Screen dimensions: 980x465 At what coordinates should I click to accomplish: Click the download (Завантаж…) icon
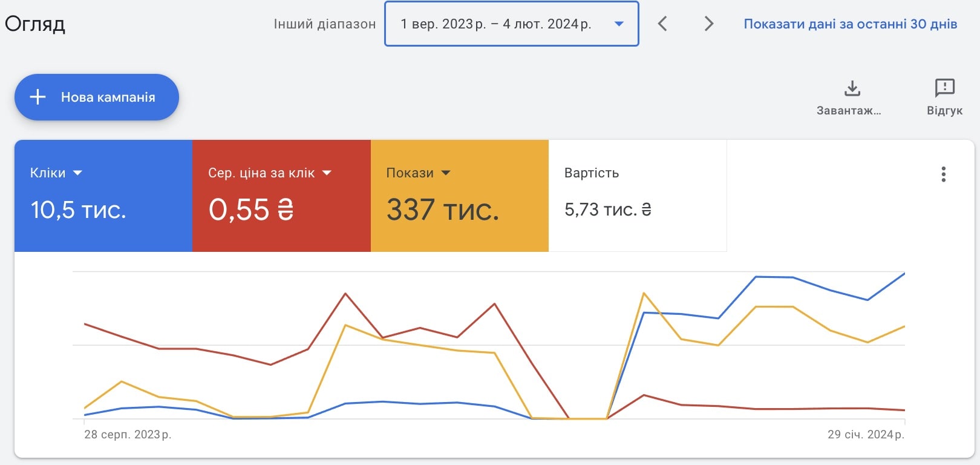click(x=852, y=88)
